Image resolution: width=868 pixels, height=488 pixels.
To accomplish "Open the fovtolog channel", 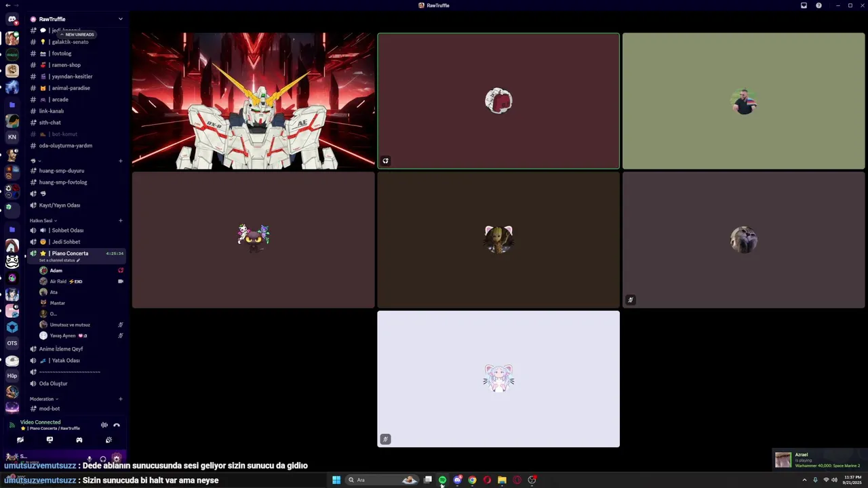I will (x=76, y=54).
